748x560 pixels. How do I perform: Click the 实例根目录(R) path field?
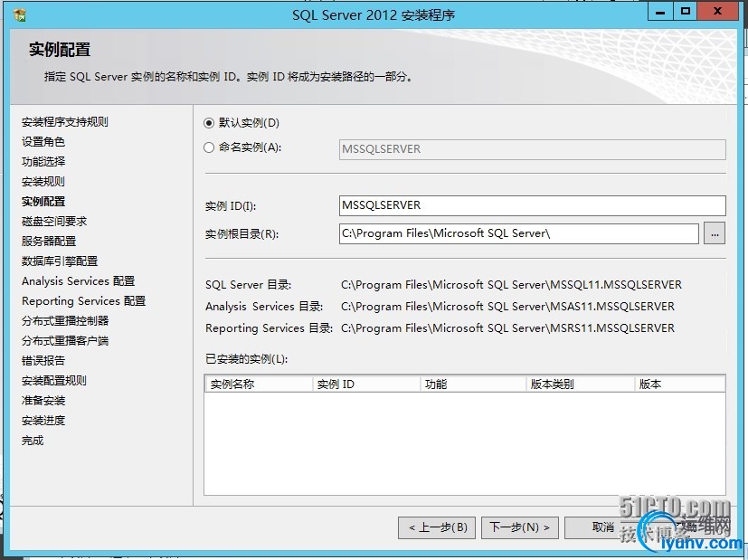[x=519, y=233]
